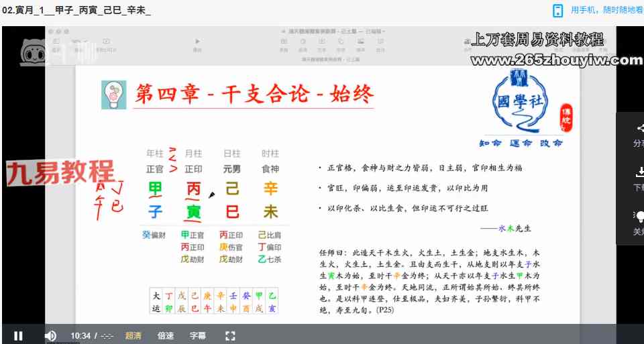Open the 超清 quality selector

(x=133, y=335)
